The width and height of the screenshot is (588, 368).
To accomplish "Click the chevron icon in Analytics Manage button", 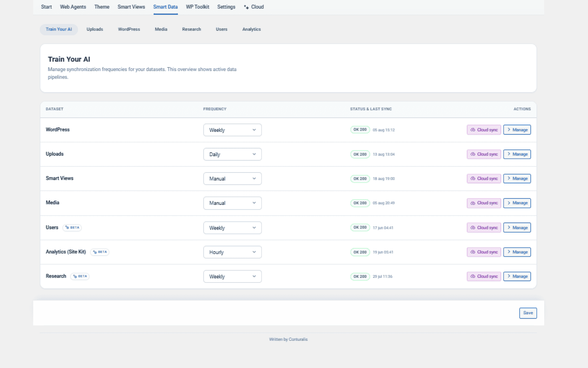I will 509,252.
